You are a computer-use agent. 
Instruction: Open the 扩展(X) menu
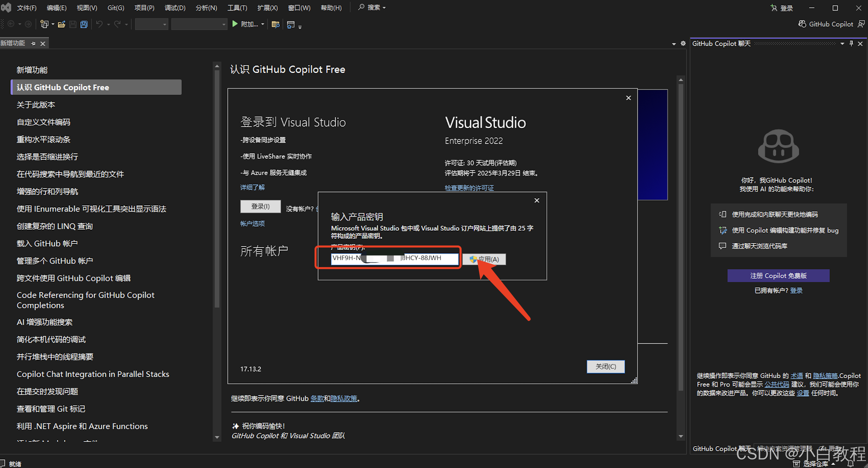tap(267, 7)
